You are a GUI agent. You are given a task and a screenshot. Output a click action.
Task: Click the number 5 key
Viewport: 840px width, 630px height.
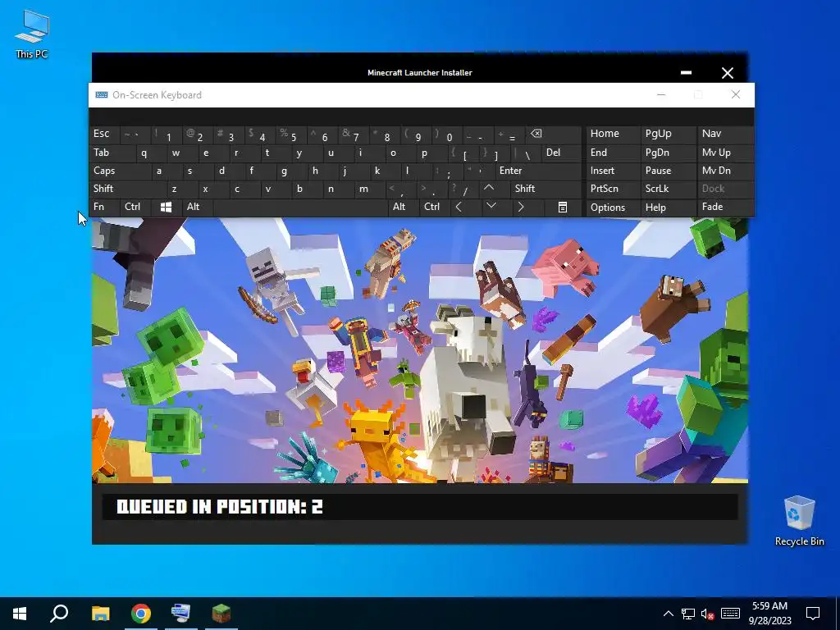(x=292, y=135)
